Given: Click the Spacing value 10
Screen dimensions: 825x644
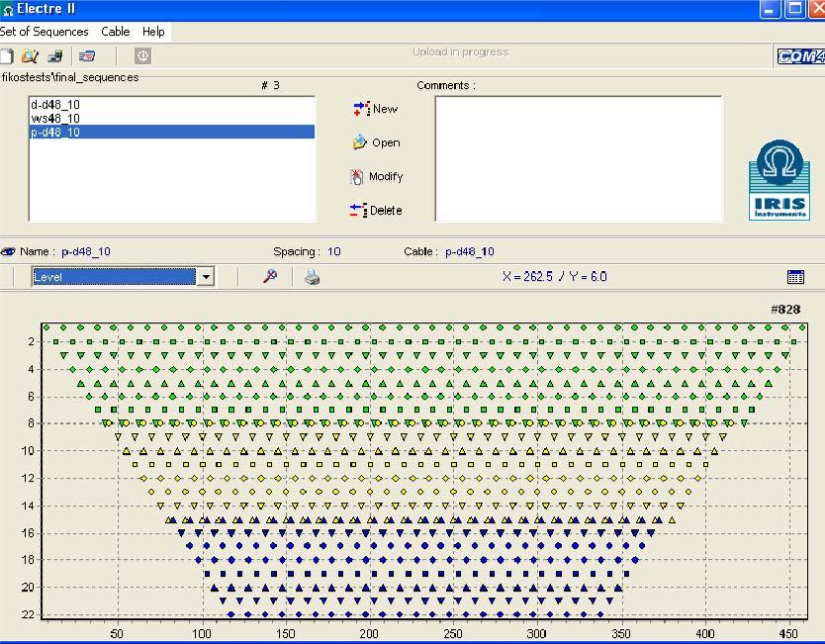Looking at the screenshot, I should click(x=334, y=251).
